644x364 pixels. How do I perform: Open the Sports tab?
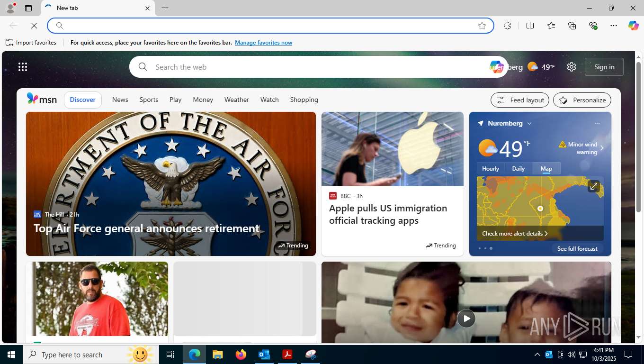[149, 100]
